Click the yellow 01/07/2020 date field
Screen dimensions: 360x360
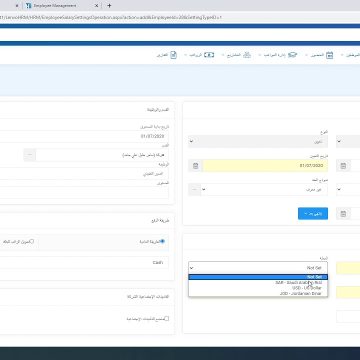coord(265,166)
